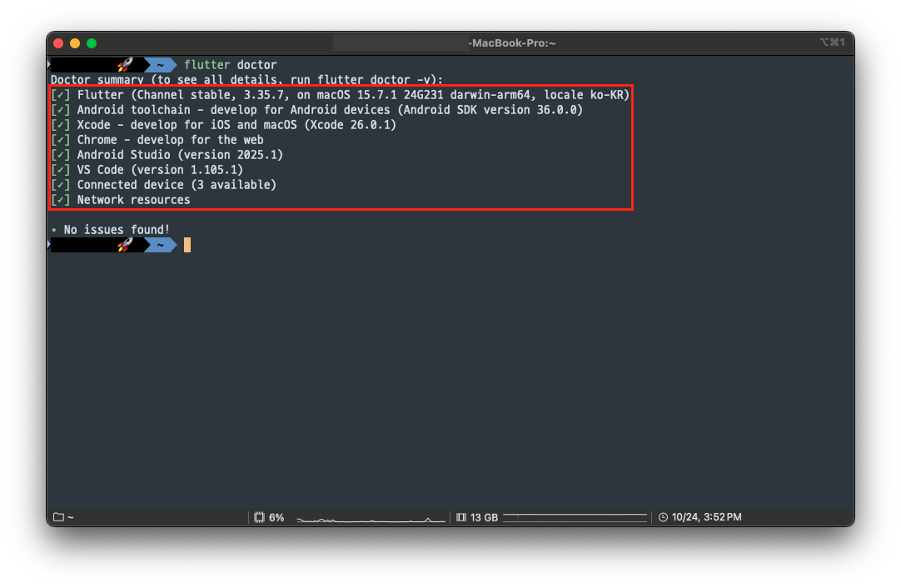
Task: Click the ⌥⌘1 shortcut indicator
Action: (x=832, y=42)
